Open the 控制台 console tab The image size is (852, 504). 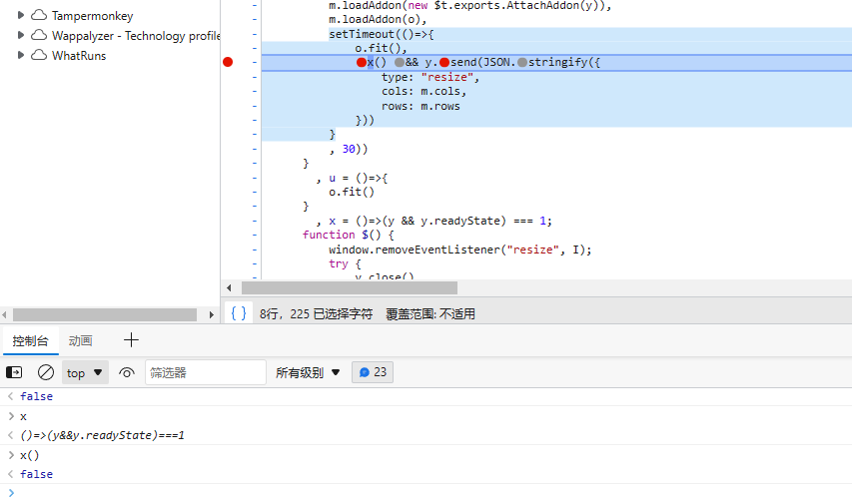[x=30, y=341]
